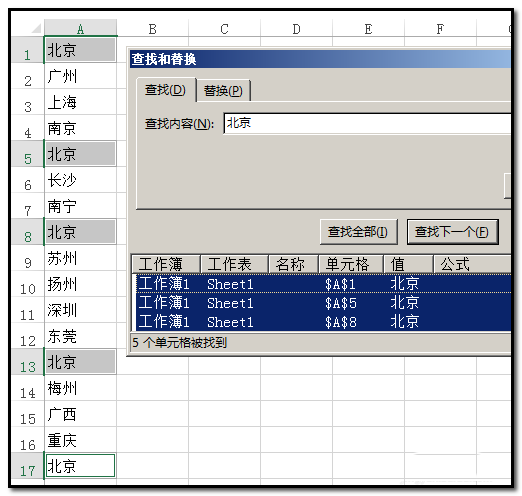Select row 10 header
The image size is (522, 496).
(x=28, y=284)
